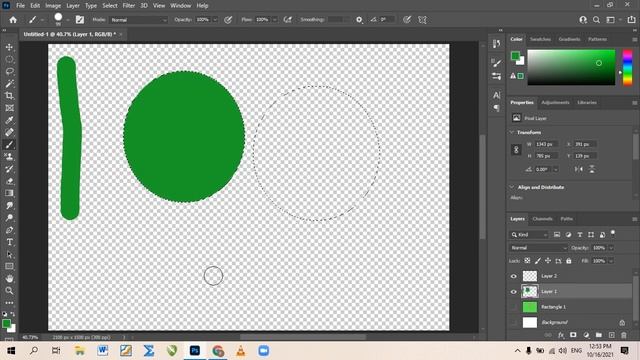The height and width of the screenshot is (360, 640).
Task: Collapse the Transform section
Action: 512,132
